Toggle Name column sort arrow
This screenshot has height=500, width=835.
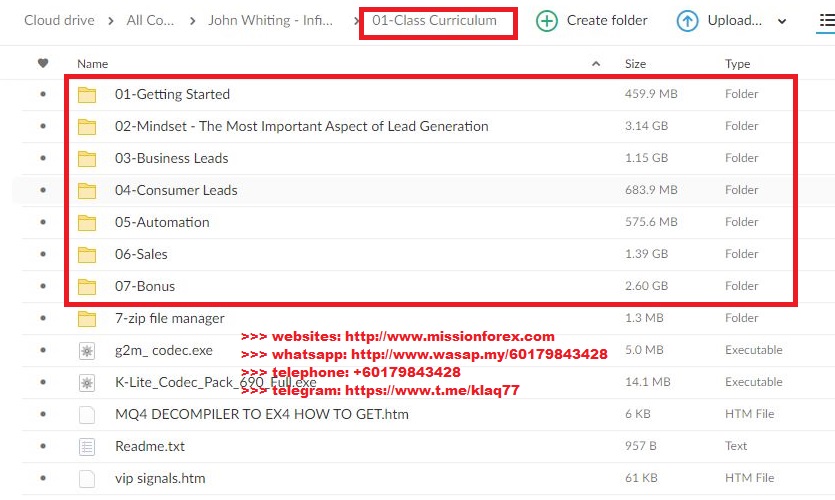tap(596, 64)
